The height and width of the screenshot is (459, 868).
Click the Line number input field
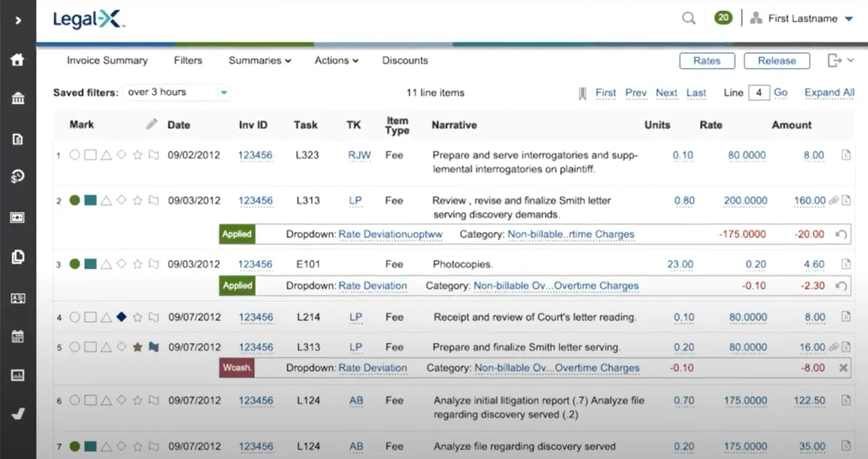pos(759,93)
